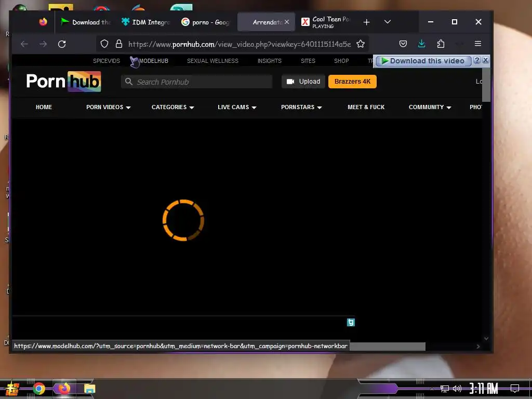Image resolution: width=532 pixels, height=399 pixels.
Task: Click the vertical page scrollbar thumb
Action: [x=486, y=85]
